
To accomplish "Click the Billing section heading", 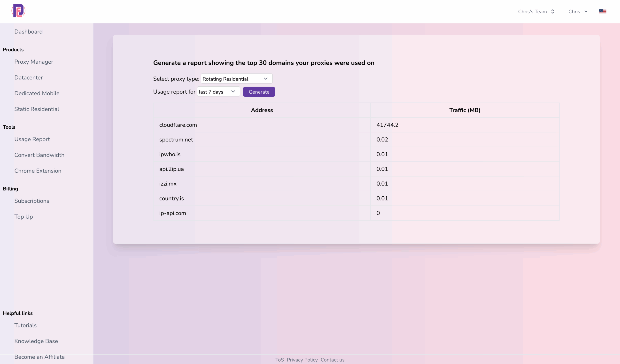I will pyautogui.click(x=10, y=188).
